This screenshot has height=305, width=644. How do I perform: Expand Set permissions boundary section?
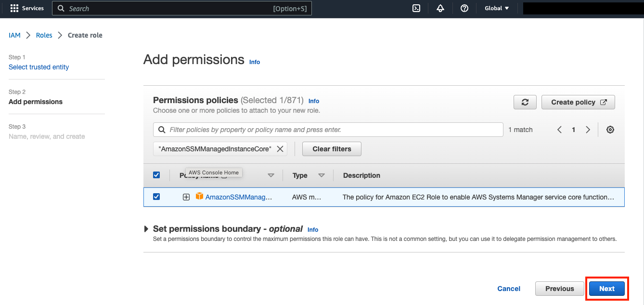coord(146,229)
